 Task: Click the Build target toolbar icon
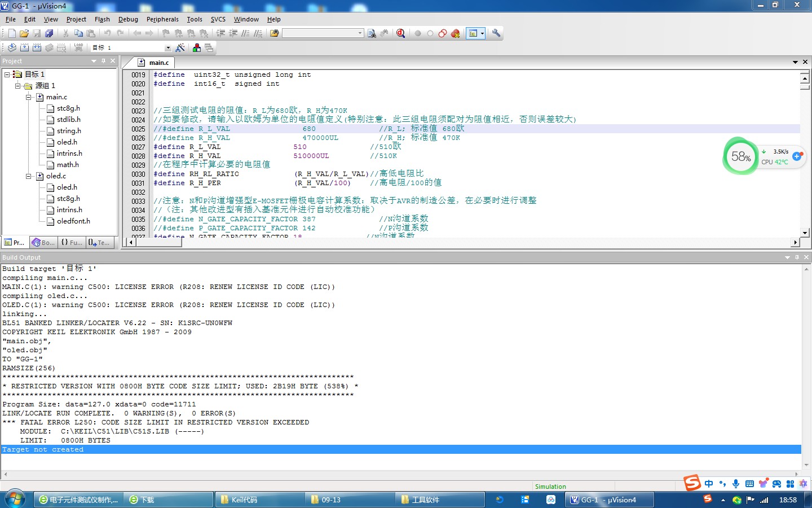point(24,48)
